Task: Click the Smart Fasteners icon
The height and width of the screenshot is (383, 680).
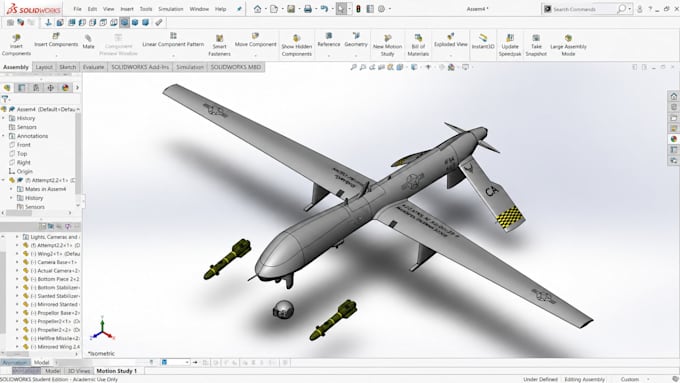Action: [219, 38]
